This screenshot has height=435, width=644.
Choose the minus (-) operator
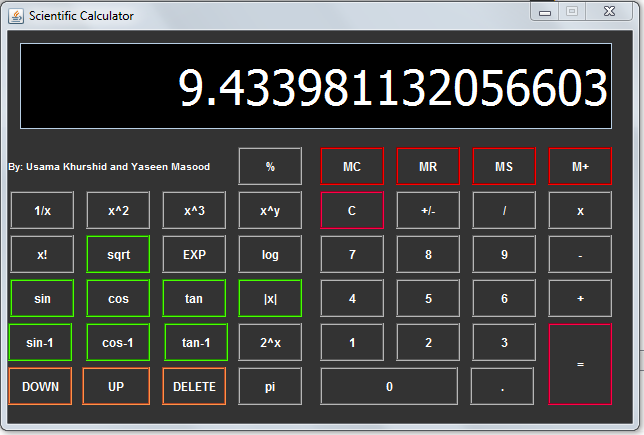pyautogui.click(x=580, y=254)
